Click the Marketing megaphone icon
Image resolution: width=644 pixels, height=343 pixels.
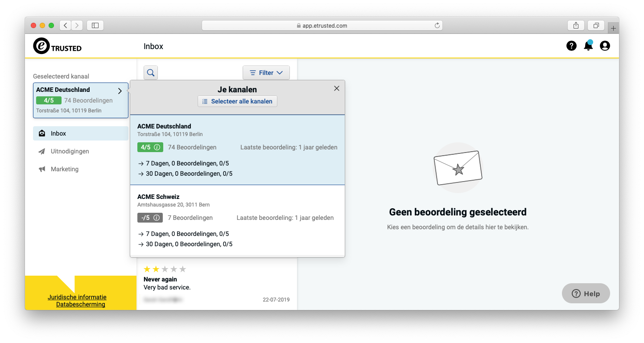(42, 169)
